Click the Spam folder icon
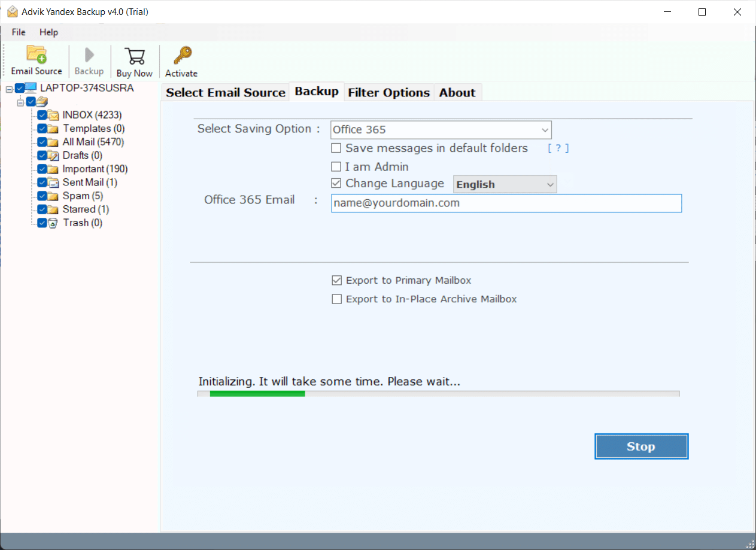Screen dimensions: 756x550 click(53, 196)
